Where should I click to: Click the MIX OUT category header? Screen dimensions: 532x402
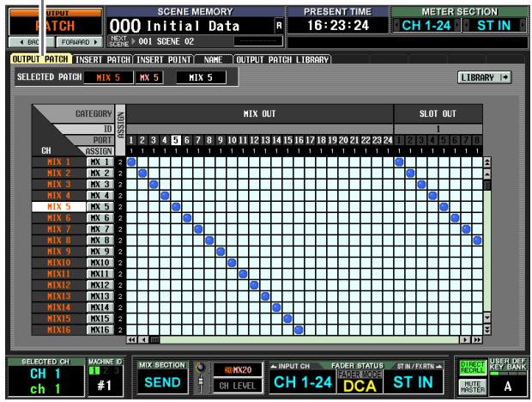[259, 113]
